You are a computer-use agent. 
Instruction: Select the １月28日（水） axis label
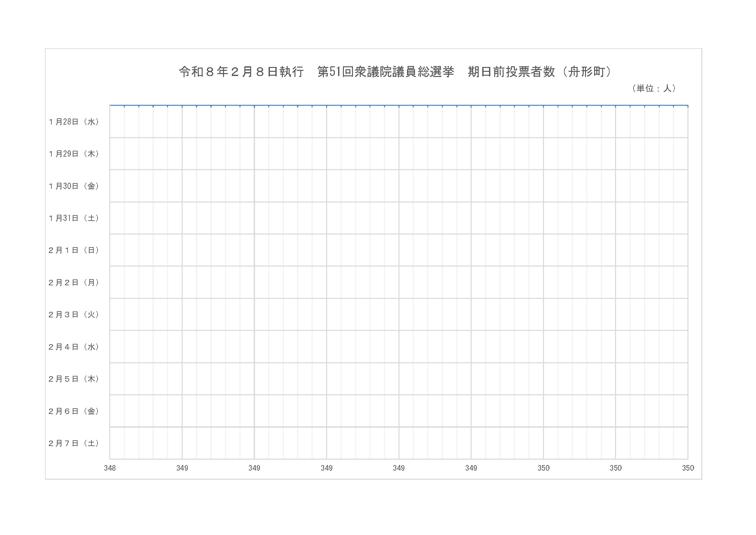click(x=74, y=122)
